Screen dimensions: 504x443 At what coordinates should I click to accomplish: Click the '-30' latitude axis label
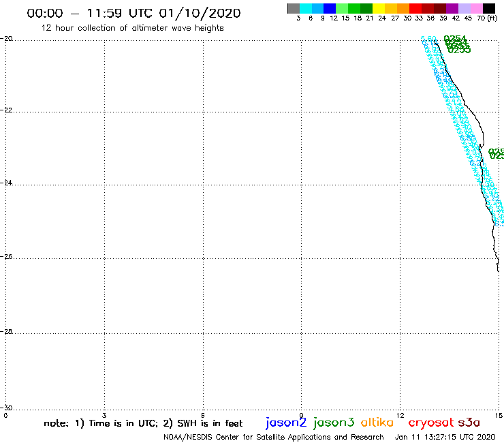tap(6, 408)
